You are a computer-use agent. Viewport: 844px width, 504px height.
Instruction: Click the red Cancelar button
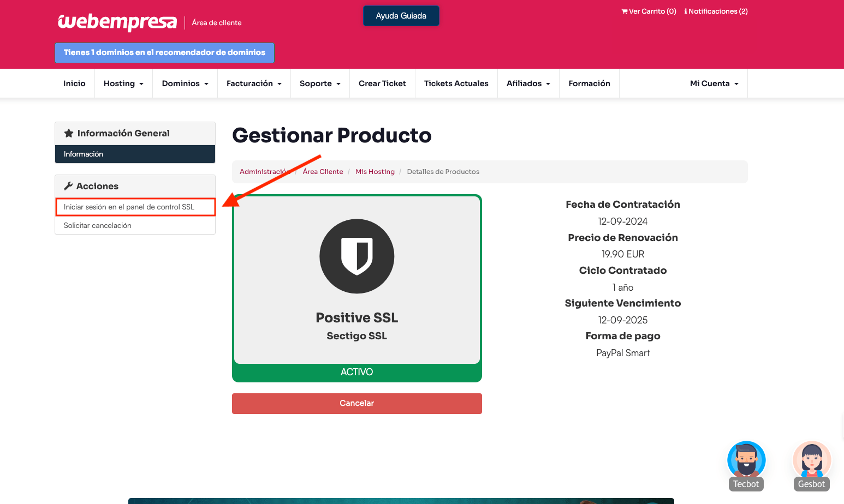pos(357,404)
